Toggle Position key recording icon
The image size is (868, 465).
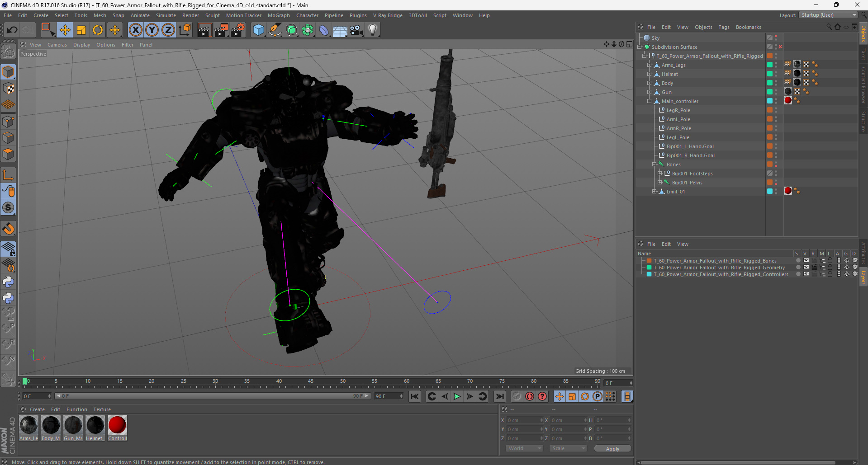click(x=560, y=397)
